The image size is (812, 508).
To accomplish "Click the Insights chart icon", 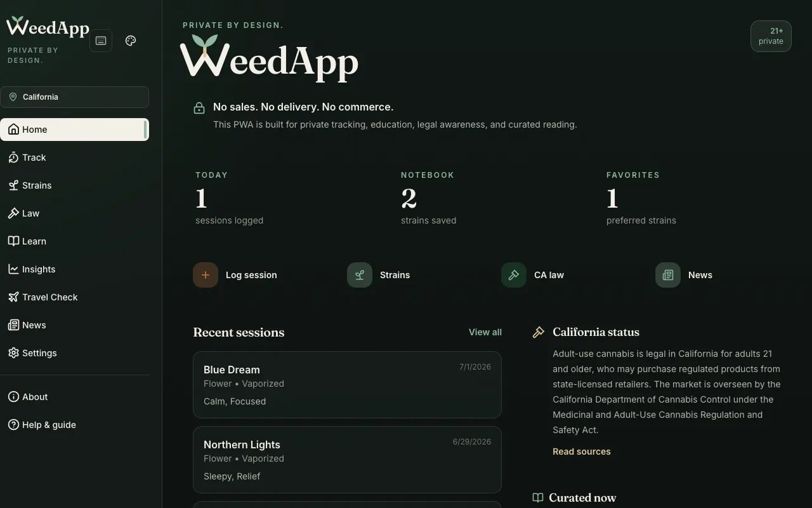I will tap(13, 269).
